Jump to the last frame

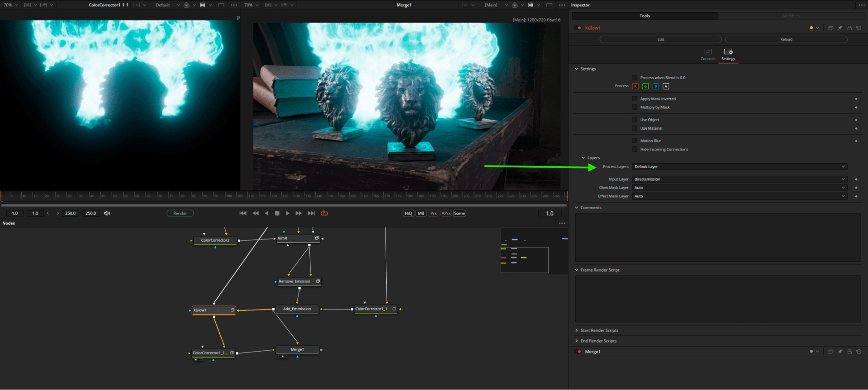coord(311,213)
